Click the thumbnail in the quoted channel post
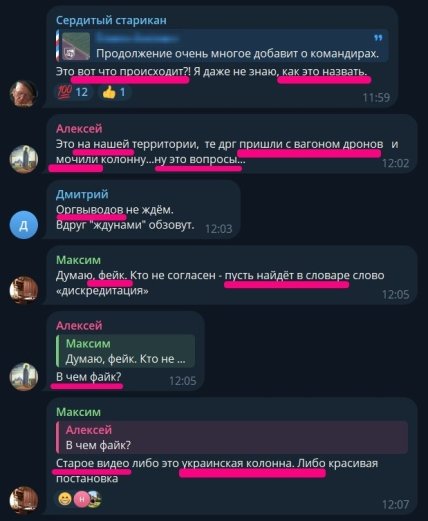428x521 pixels. tap(76, 46)
